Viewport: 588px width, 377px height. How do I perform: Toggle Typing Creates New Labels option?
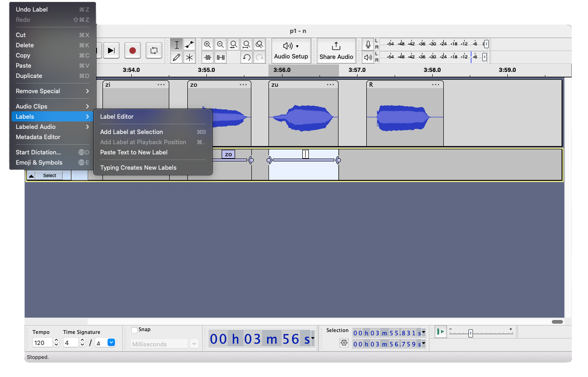(x=153, y=167)
